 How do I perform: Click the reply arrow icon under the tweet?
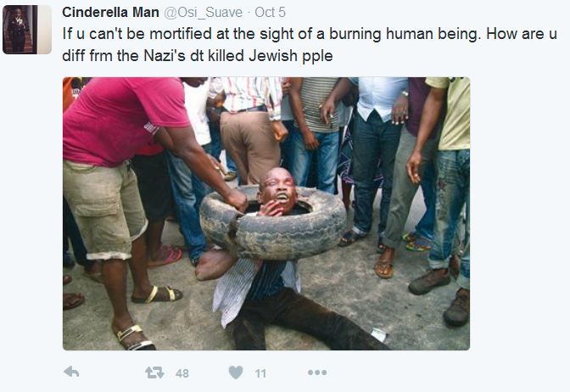(71, 372)
